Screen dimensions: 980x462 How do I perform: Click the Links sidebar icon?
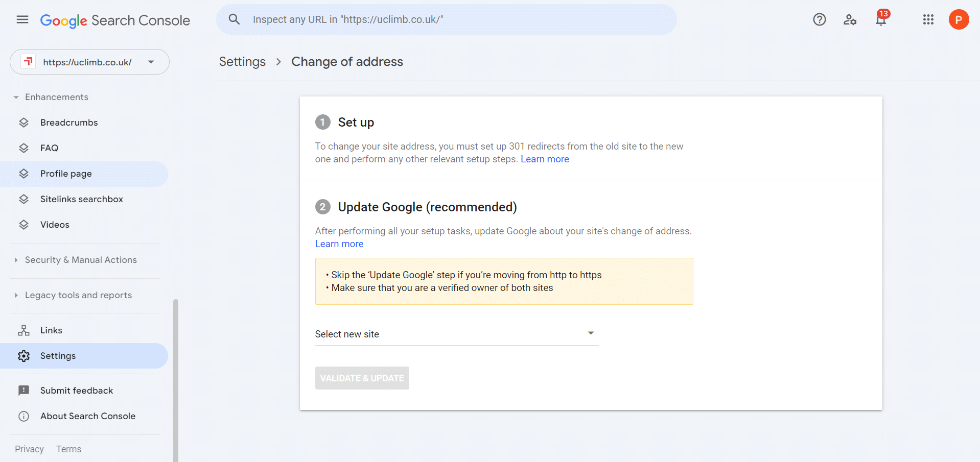click(24, 330)
